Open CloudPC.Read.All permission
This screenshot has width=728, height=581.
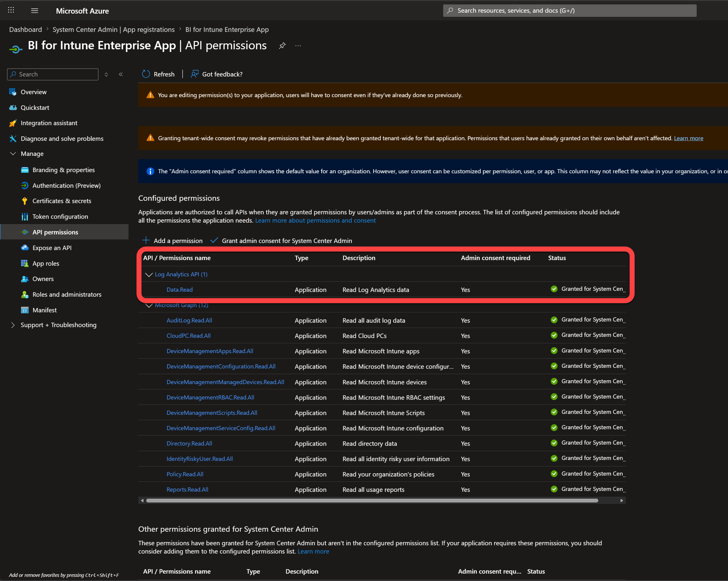[188, 336]
